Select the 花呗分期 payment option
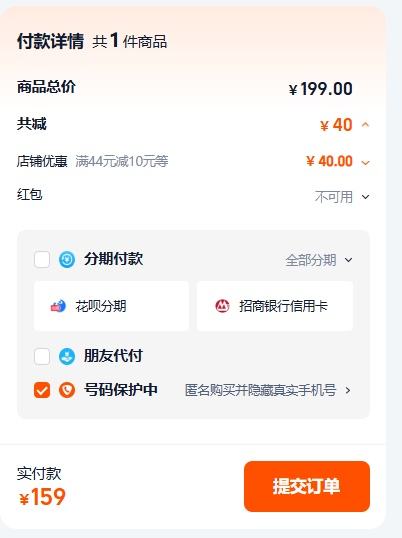Viewport: 402px width, 538px height. [x=111, y=306]
